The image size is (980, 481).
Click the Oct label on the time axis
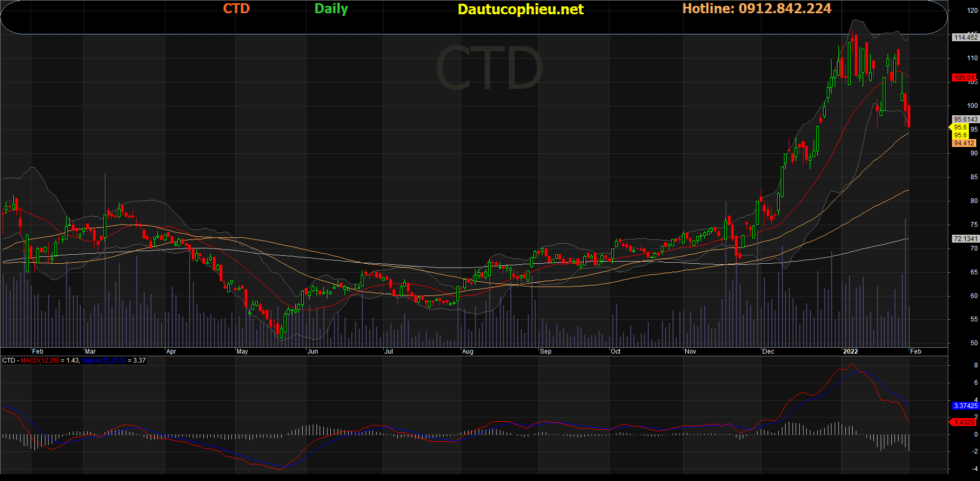pyautogui.click(x=615, y=351)
